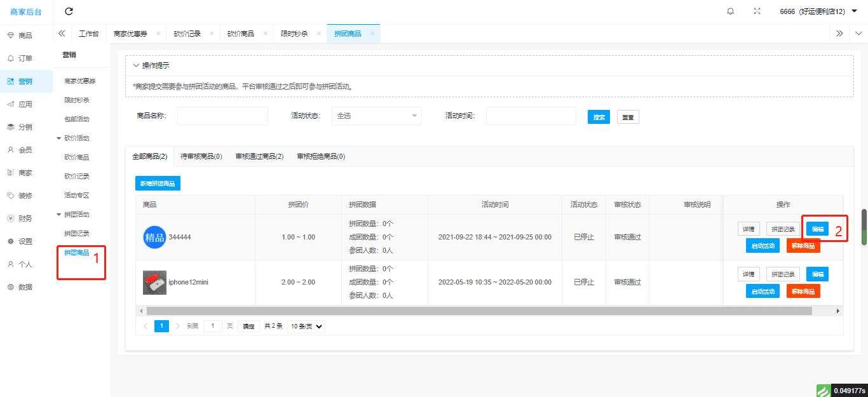868x397 pixels.
Task: Click the refresh icon in top bar
Action: (x=69, y=11)
